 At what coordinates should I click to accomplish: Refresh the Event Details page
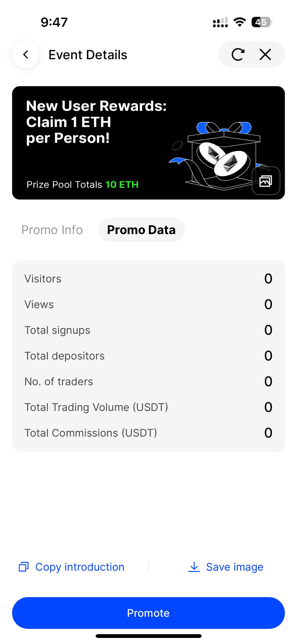[x=238, y=54]
